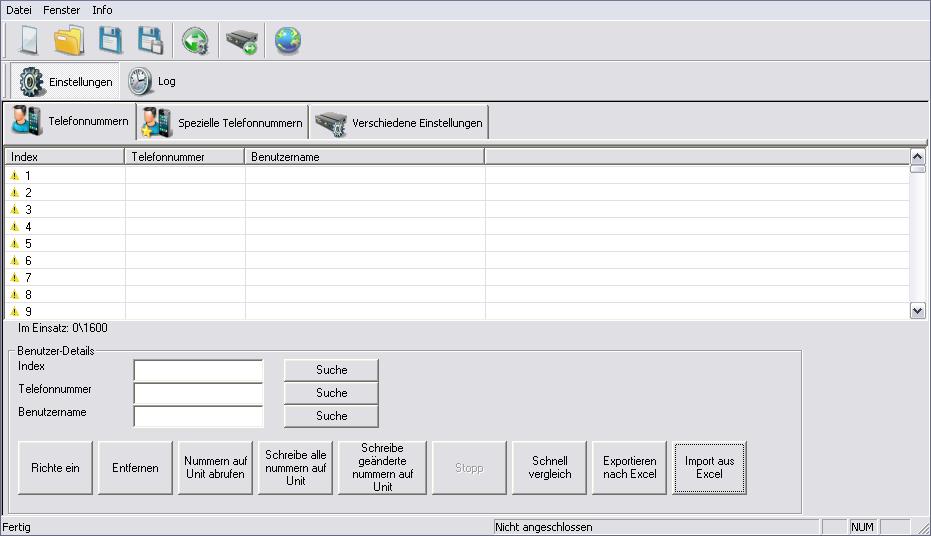This screenshot has width=931, height=536.
Task: Click the double floppy save-as icon
Action: point(150,41)
